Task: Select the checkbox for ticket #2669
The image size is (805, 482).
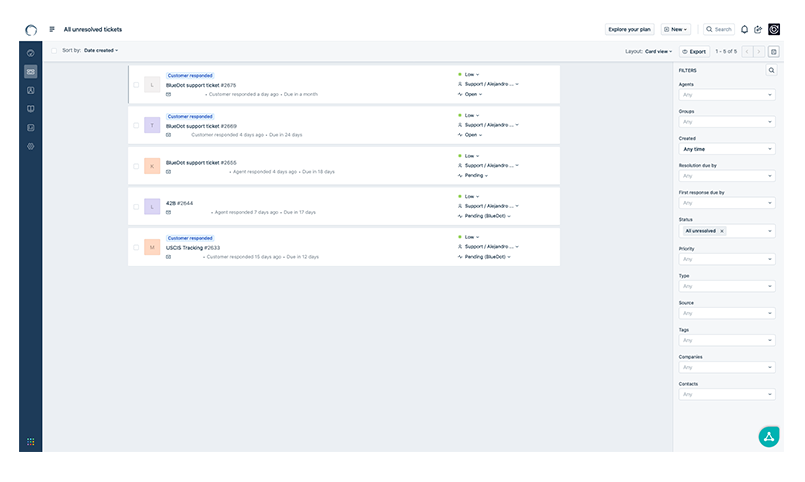Action: pyautogui.click(x=136, y=125)
